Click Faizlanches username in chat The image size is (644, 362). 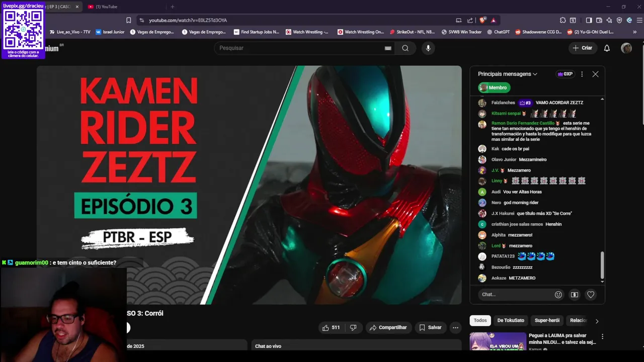click(503, 103)
